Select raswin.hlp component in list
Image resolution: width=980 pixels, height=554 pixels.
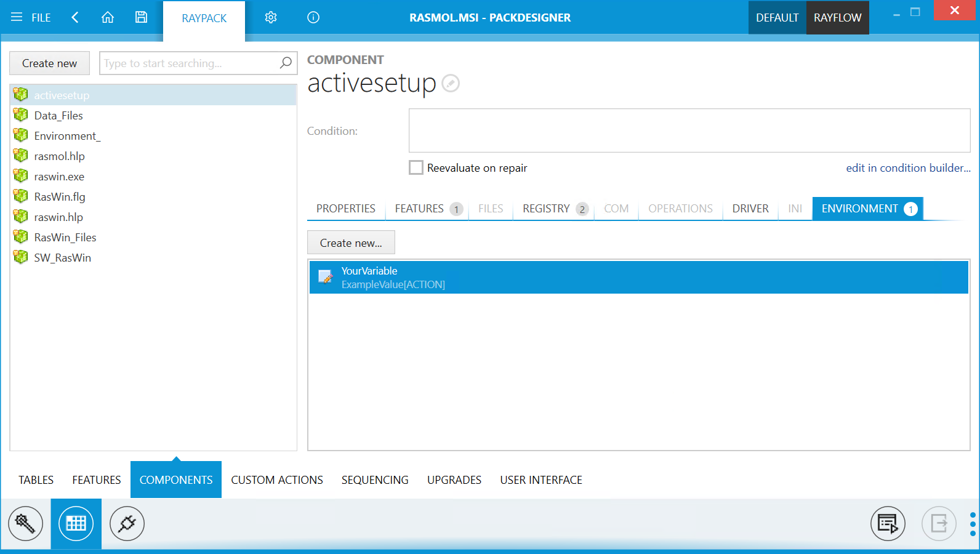[153, 217]
